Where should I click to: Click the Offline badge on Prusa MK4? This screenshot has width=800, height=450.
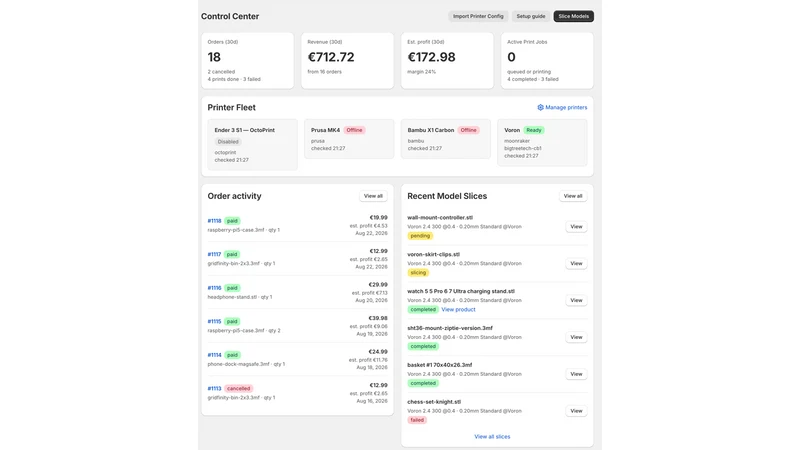pos(354,130)
